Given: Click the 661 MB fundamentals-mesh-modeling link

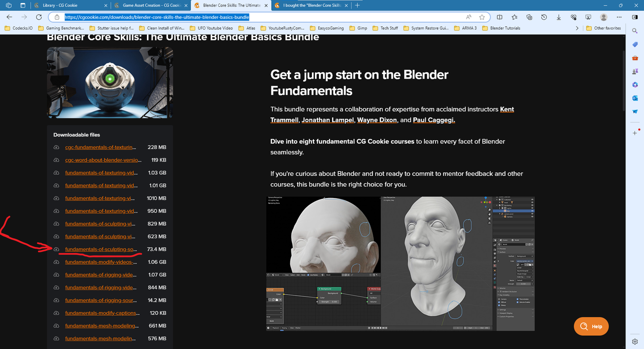Looking at the screenshot, I should 102,326.
